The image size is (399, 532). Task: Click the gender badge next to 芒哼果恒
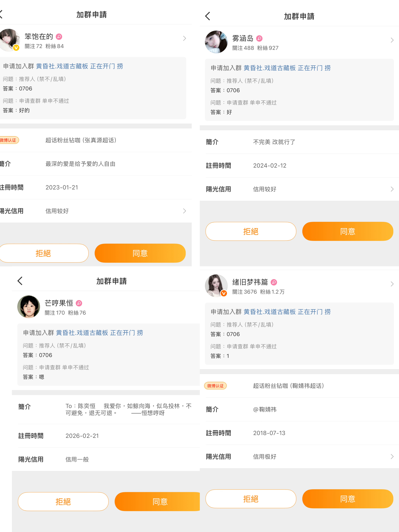[x=79, y=303]
